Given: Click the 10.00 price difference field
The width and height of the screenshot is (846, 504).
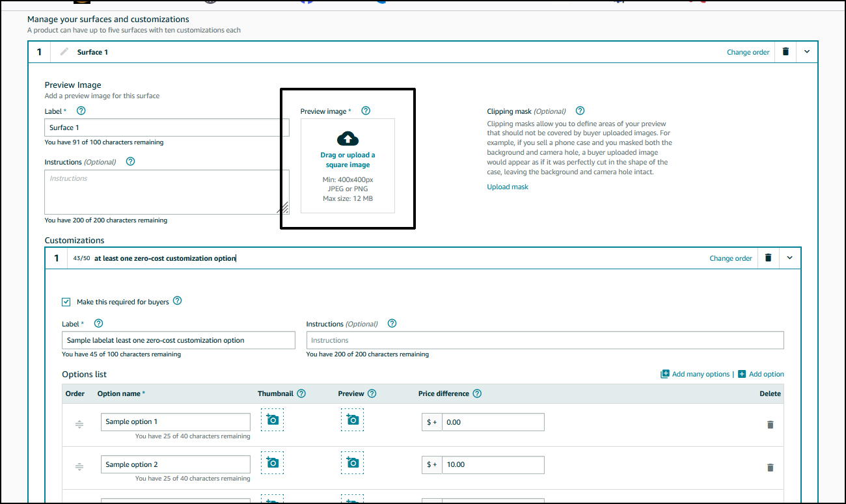Looking at the screenshot, I should [x=493, y=464].
